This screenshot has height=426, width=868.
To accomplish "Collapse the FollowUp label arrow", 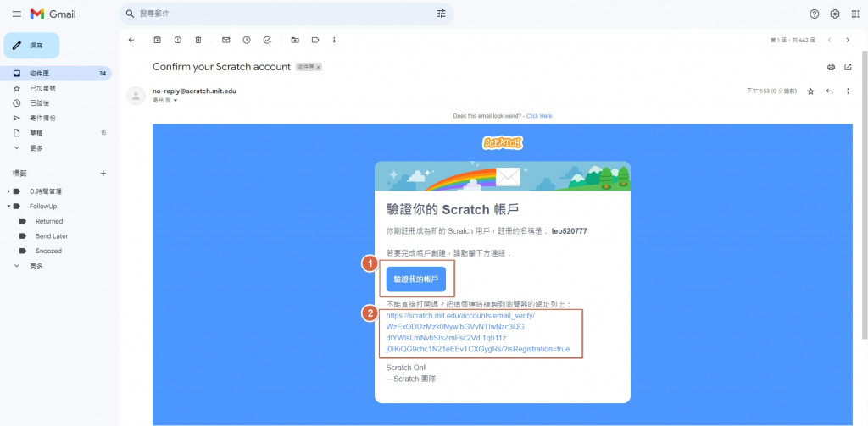I will pos(8,207).
